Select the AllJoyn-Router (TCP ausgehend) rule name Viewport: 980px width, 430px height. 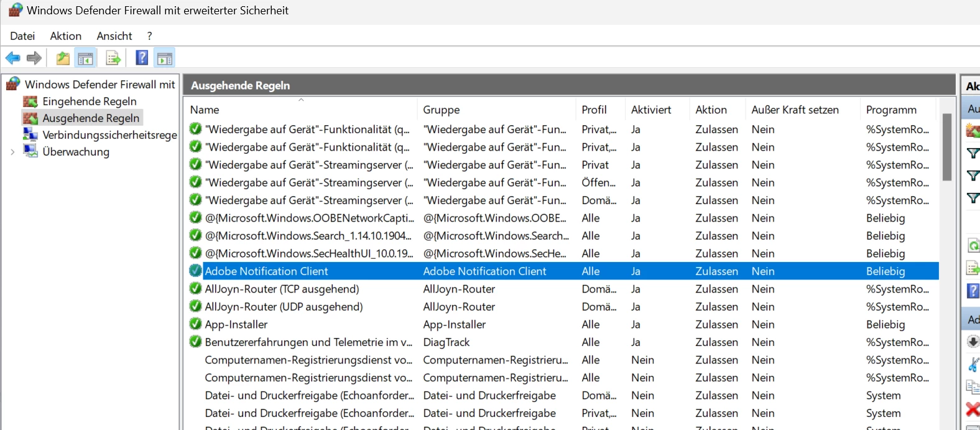pyautogui.click(x=282, y=289)
